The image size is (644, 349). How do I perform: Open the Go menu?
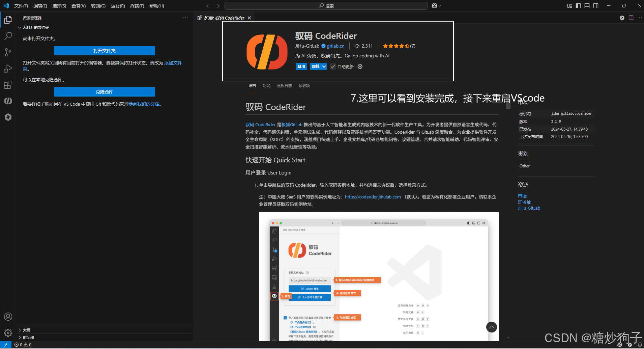98,6
